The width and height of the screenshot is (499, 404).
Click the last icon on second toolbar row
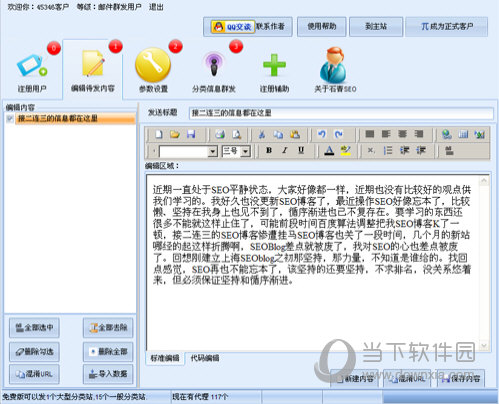[449, 151]
